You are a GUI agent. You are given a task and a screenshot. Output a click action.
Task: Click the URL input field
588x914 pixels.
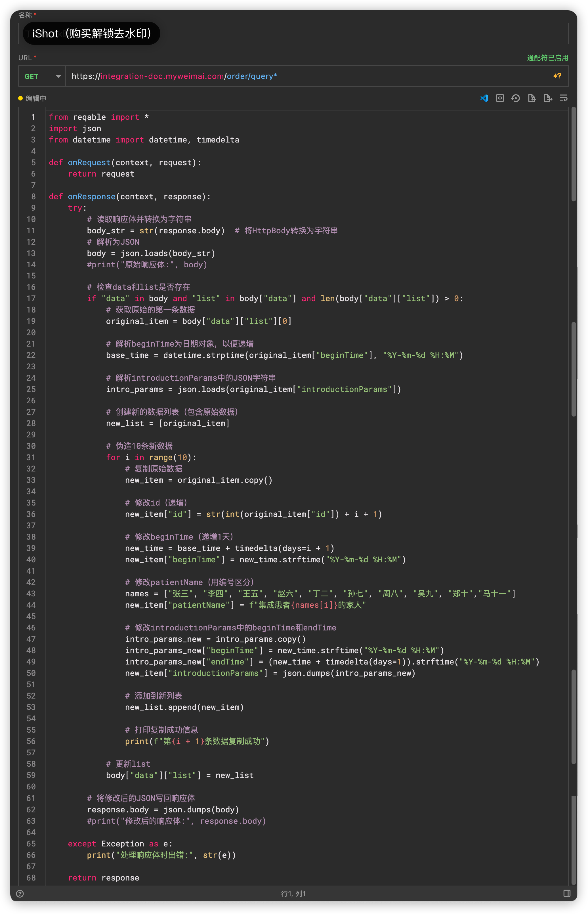coord(305,76)
